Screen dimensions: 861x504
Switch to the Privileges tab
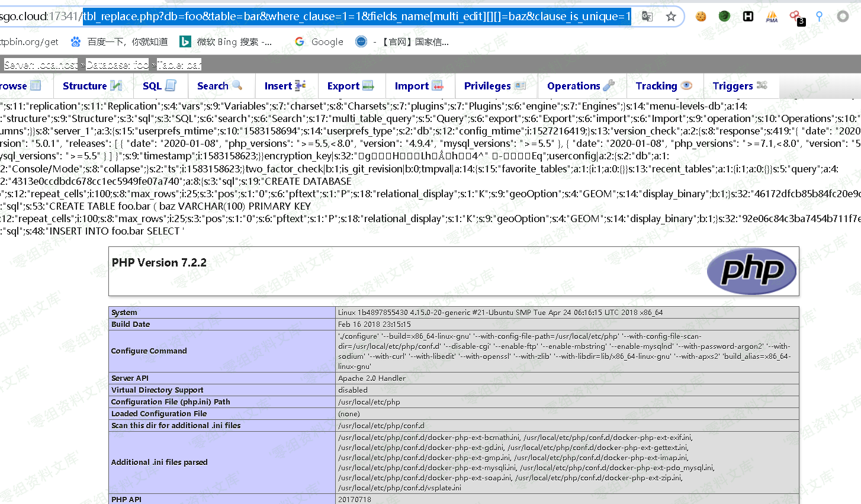494,86
